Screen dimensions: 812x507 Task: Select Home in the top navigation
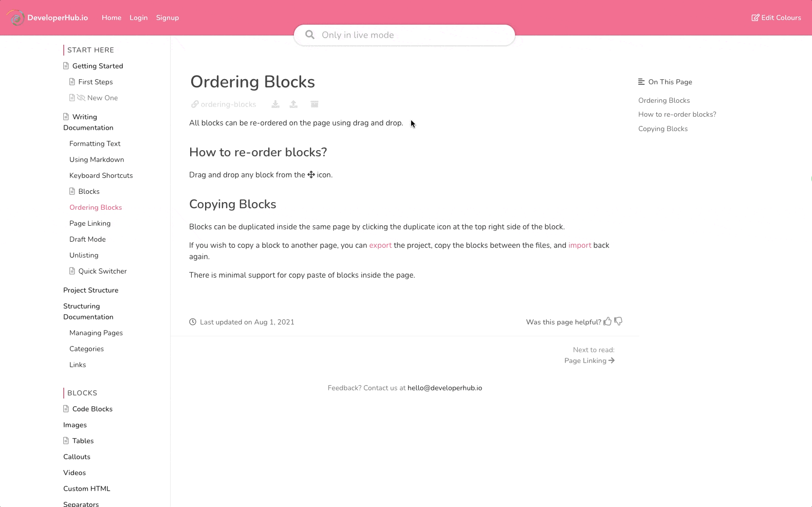112,17
